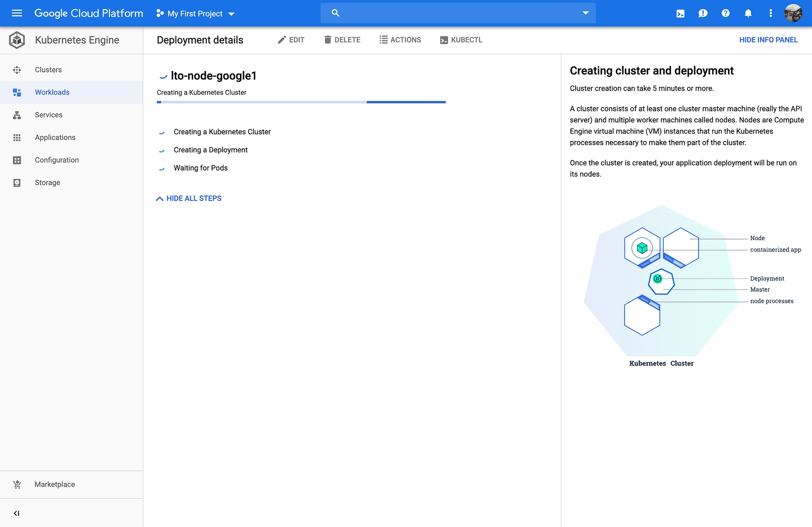Click the Deployment details heading
812x527 pixels.
pyautogui.click(x=200, y=40)
